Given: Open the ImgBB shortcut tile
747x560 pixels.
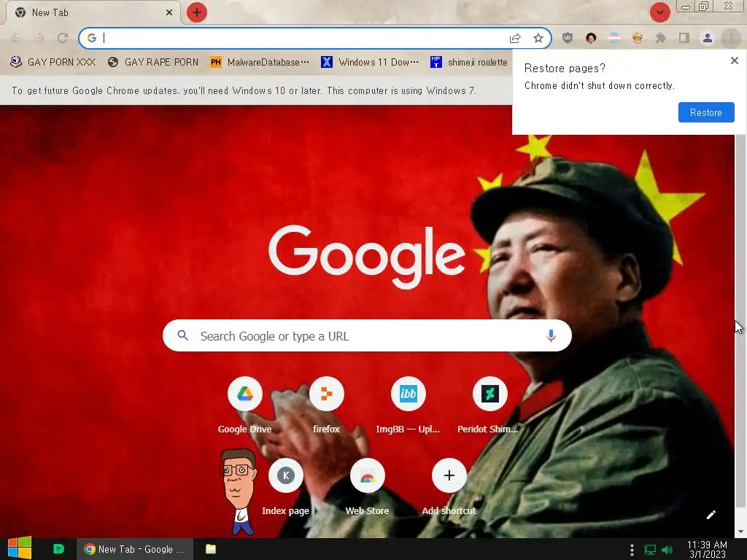Looking at the screenshot, I should click(x=408, y=405).
